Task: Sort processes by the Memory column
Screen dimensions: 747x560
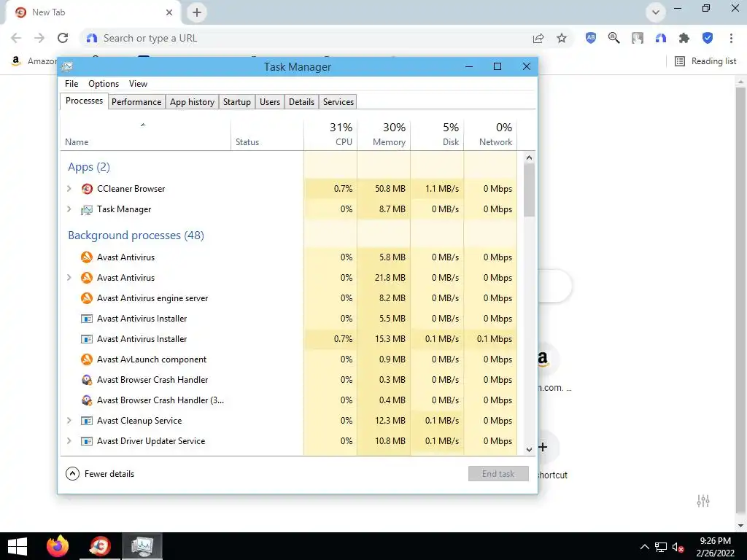Action: 384,135
